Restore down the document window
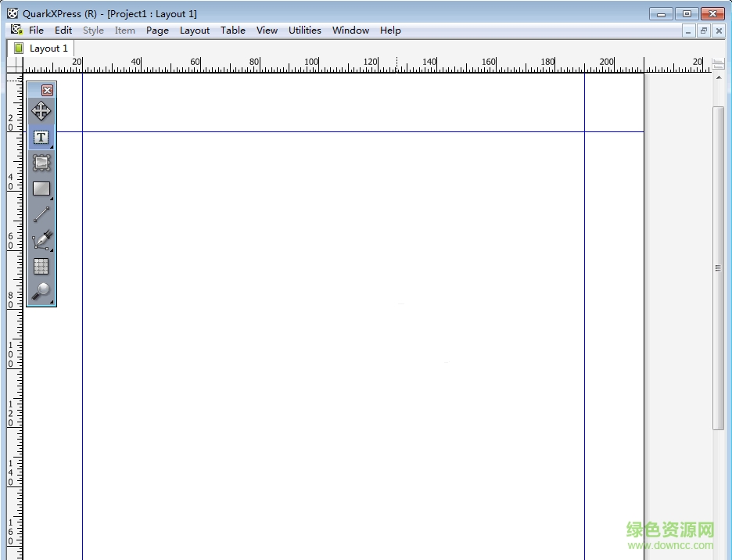The width and height of the screenshot is (732, 560). (704, 31)
